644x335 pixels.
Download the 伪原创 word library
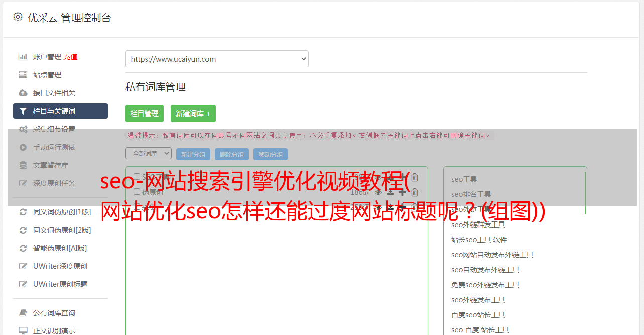(x=390, y=192)
